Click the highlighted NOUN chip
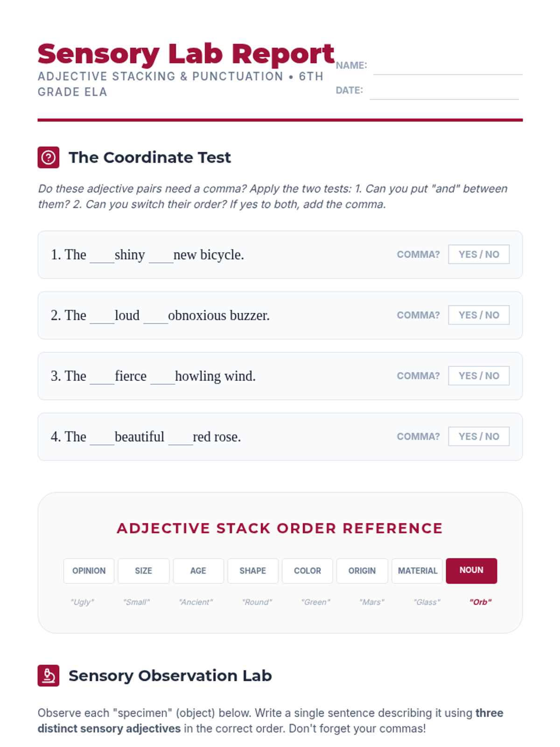Image resolution: width=560 pixels, height=747 pixels. click(x=471, y=571)
